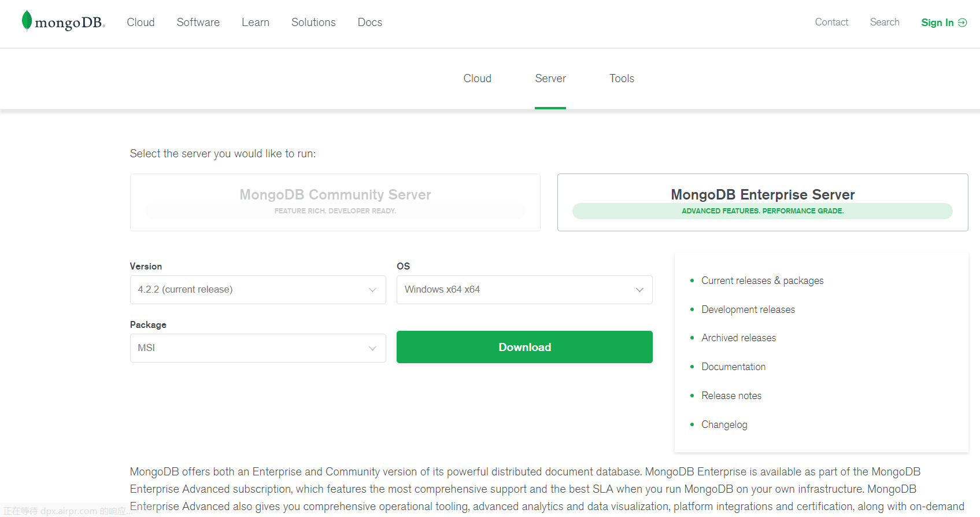The height and width of the screenshot is (517, 980).
Task: Open the Development releases link
Action: click(748, 309)
